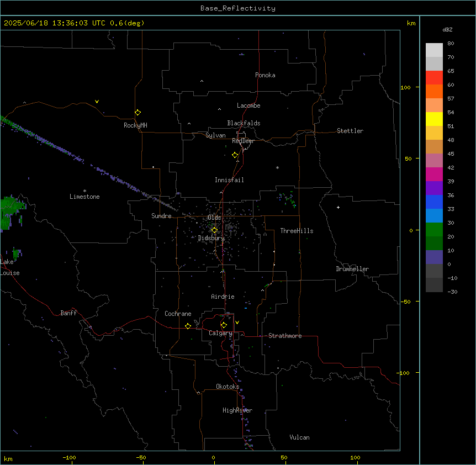Click the yellow V marker east of Calgary
The width and height of the screenshot is (476, 465).
[x=237, y=323]
